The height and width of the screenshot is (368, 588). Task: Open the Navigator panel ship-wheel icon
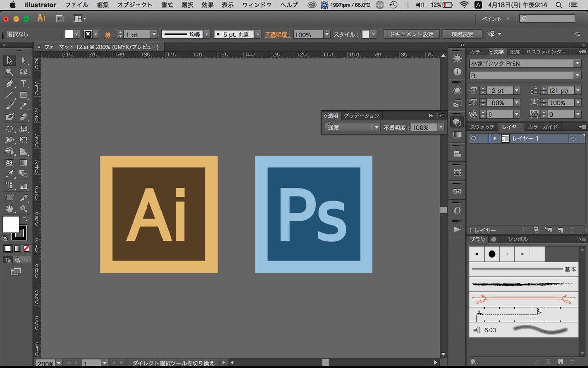[457, 59]
